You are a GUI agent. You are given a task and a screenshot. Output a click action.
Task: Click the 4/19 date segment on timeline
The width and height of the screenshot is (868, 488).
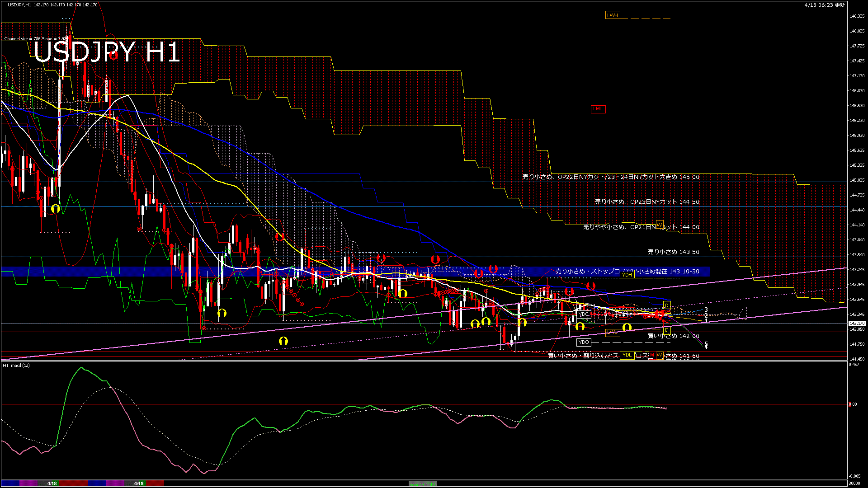139,483
